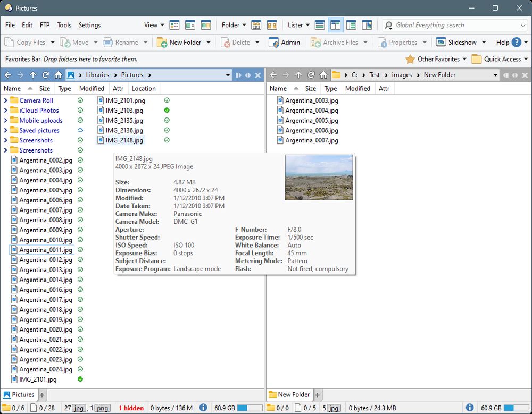Go up one level from Libraries > Pictures
The width and height of the screenshot is (532, 414).
(33, 75)
